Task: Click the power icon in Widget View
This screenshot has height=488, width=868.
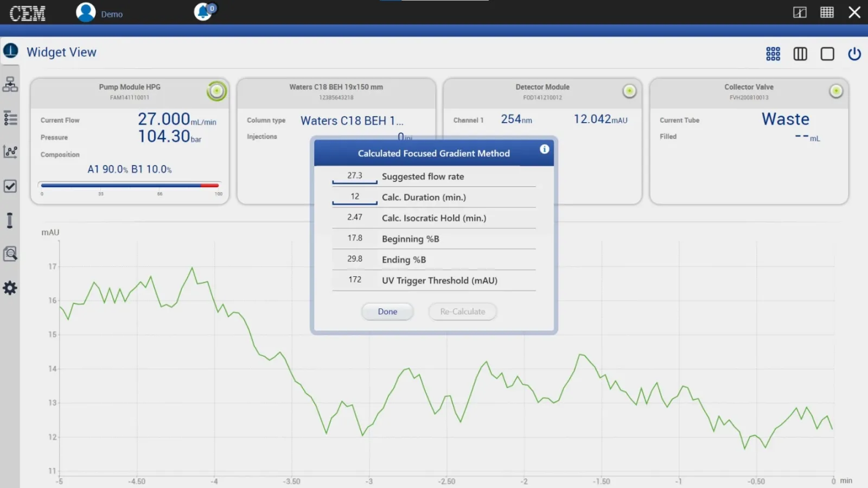Action: 854,54
